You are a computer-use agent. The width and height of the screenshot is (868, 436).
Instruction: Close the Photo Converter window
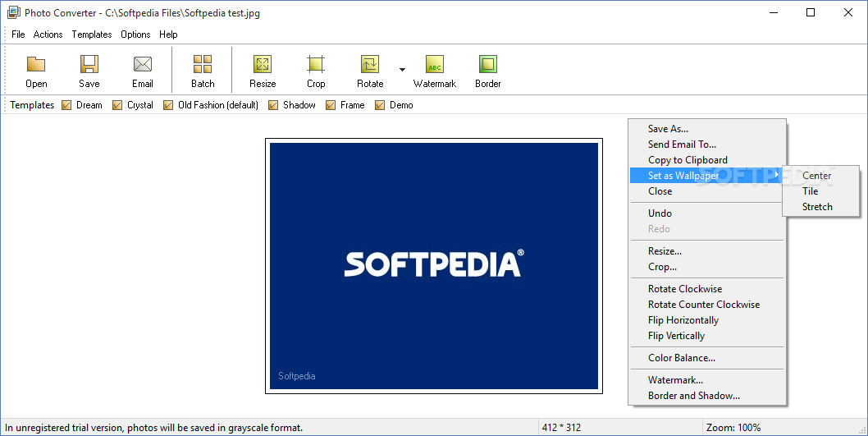848,13
